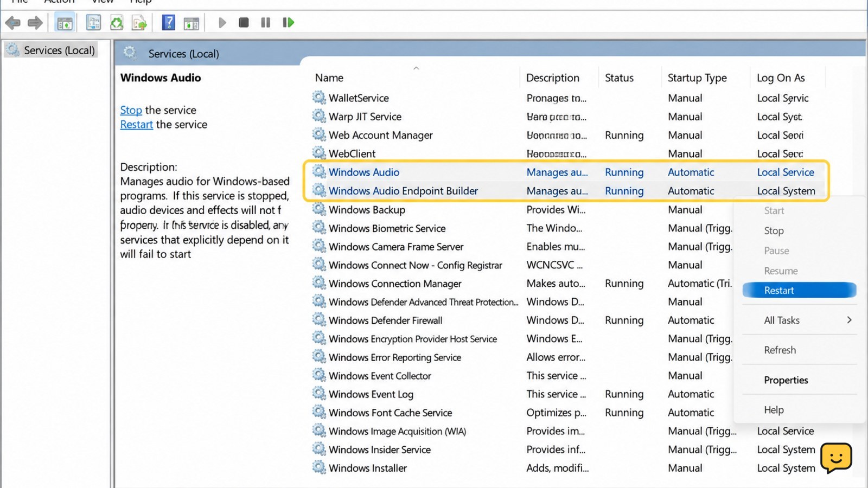The image size is (868, 488).
Task: Click the gear icon beside Windows Defender Firewall
Action: coord(319,320)
